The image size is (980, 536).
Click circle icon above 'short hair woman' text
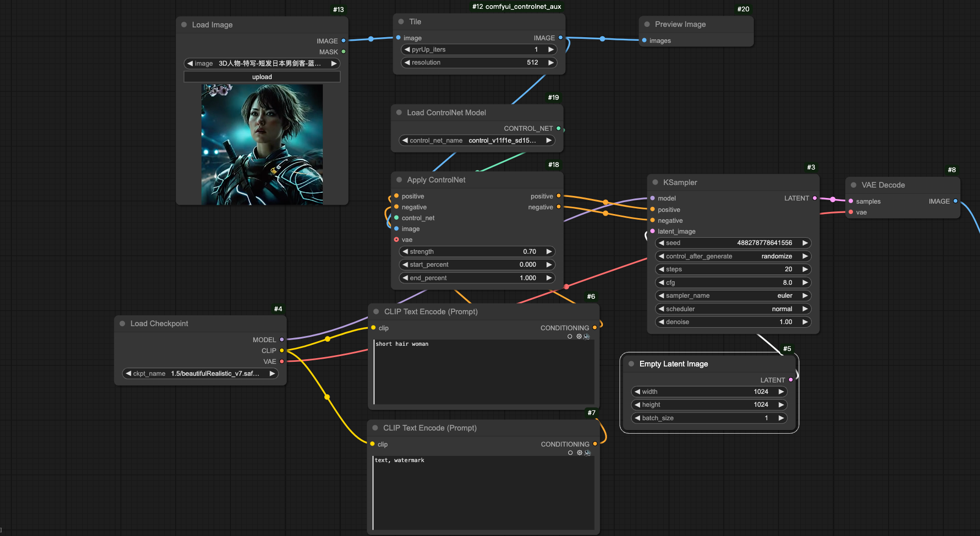[x=570, y=336]
